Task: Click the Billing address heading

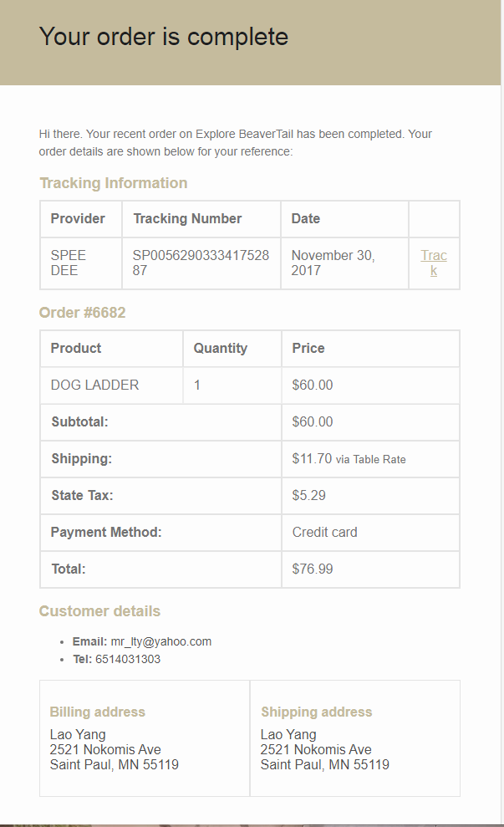Action: [x=97, y=712]
